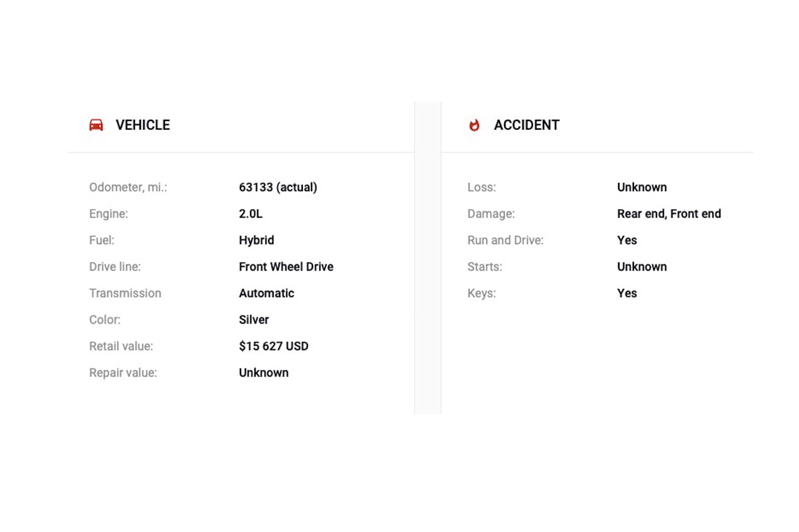Image resolution: width=799 pixels, height=532 pixels.
Task: Click the Unknown value beside Starts
Action: click(642, 267)
